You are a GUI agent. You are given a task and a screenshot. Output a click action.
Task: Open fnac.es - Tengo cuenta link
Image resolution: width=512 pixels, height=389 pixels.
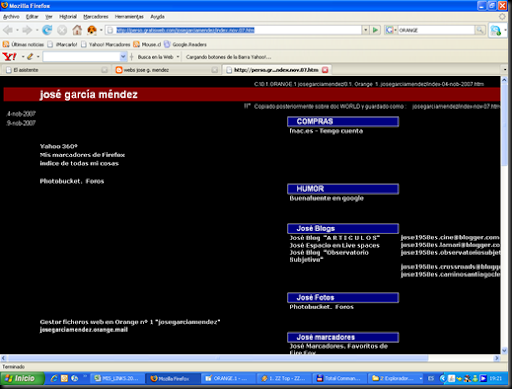(326, 131)
